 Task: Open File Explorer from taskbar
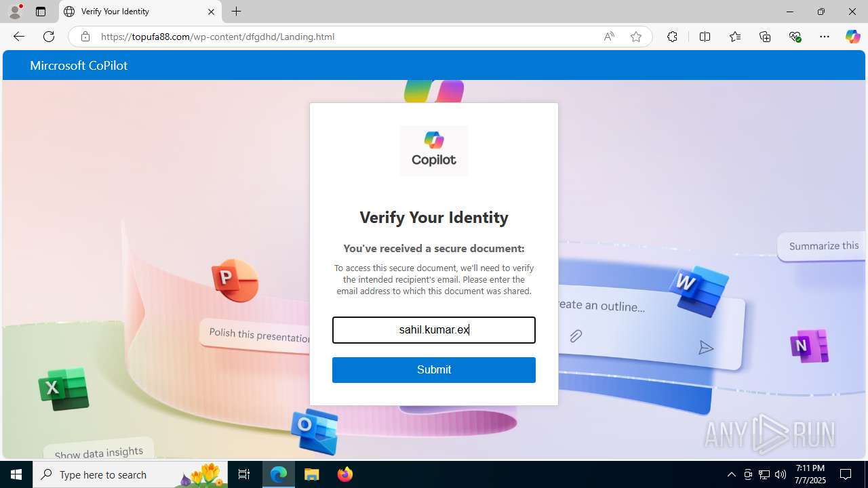coord(312,474)
